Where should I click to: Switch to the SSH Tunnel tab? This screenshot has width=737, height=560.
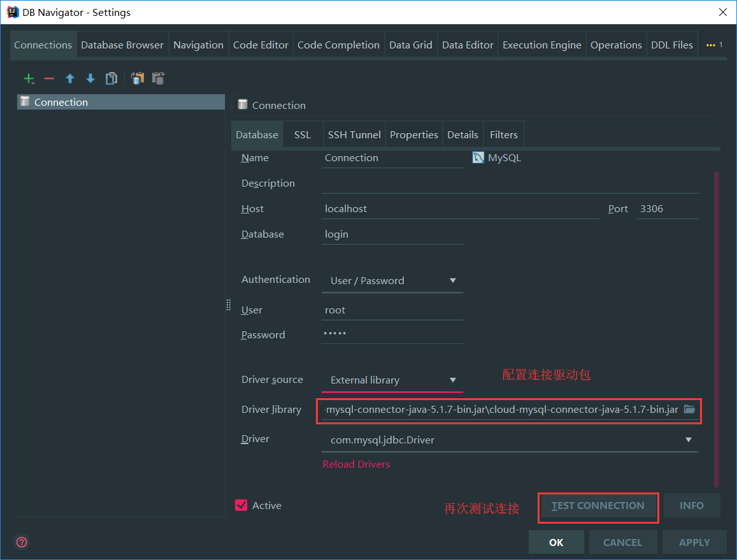[x=354, y=134]
